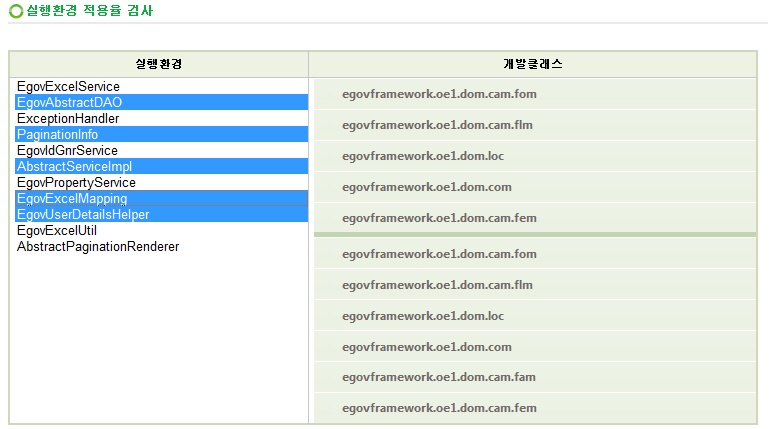
Task: Expand the lower egovframework.oe1.dom.com row
Action: 426,347
